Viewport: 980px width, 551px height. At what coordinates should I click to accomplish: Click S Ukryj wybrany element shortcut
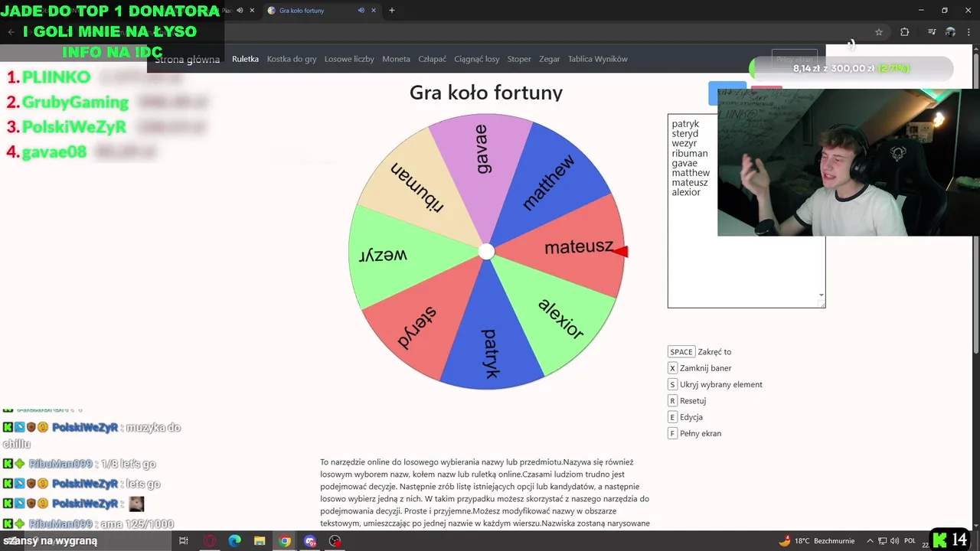715,384
